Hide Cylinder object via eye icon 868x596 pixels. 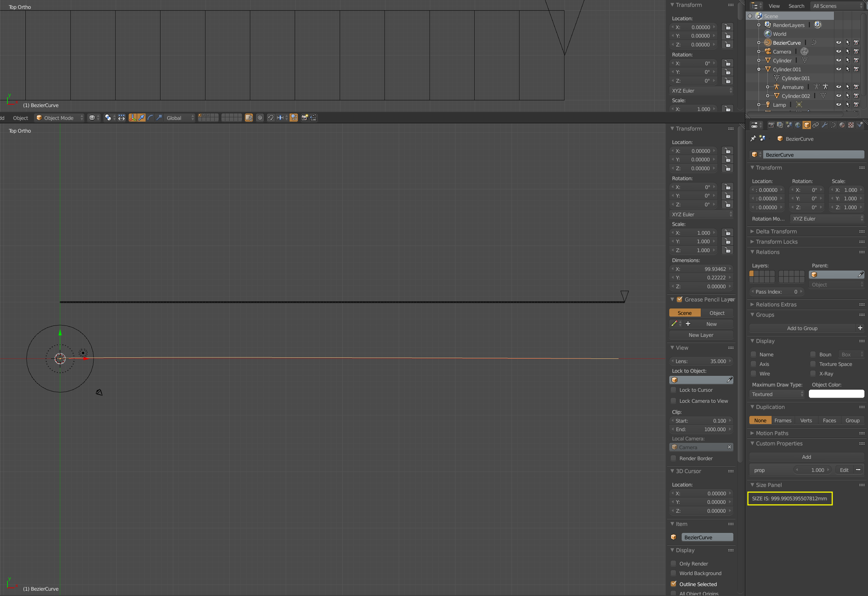[838, 60]
